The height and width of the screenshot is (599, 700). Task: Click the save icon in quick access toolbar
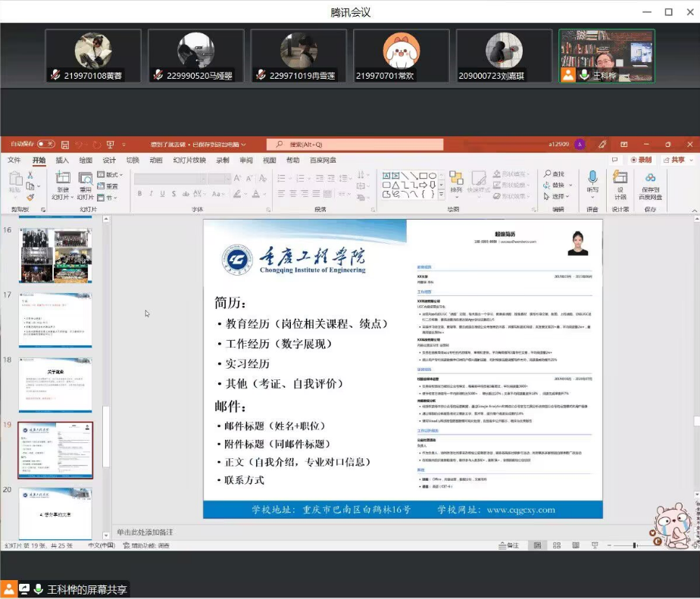[65, 144]
